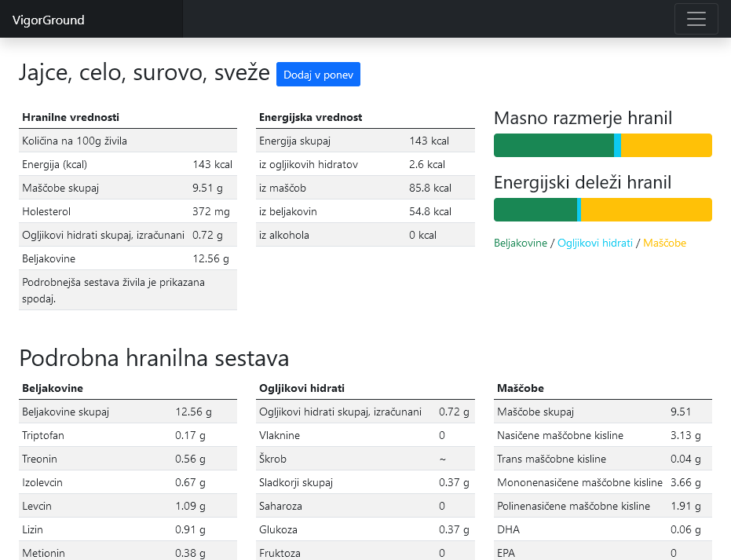Select the Triptofan row in protein table
This screenshot has height=560, width=731.
(x=127, y=435)
